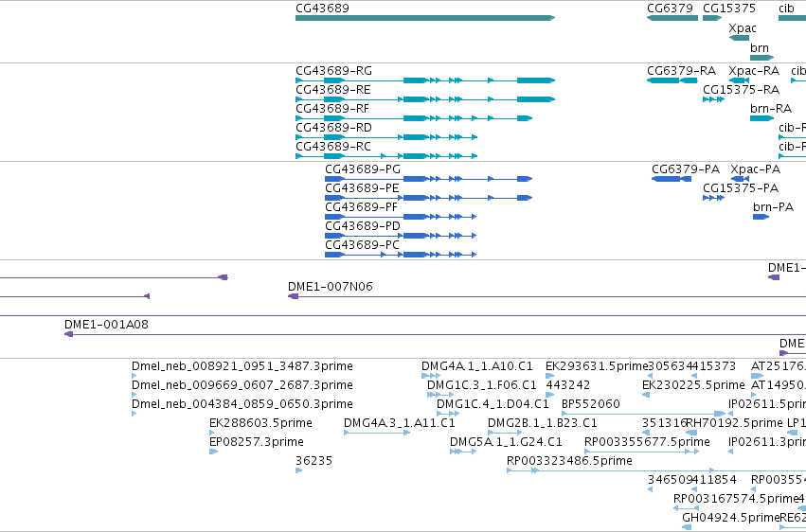Click the brn-PA protein label

(773, 207)
